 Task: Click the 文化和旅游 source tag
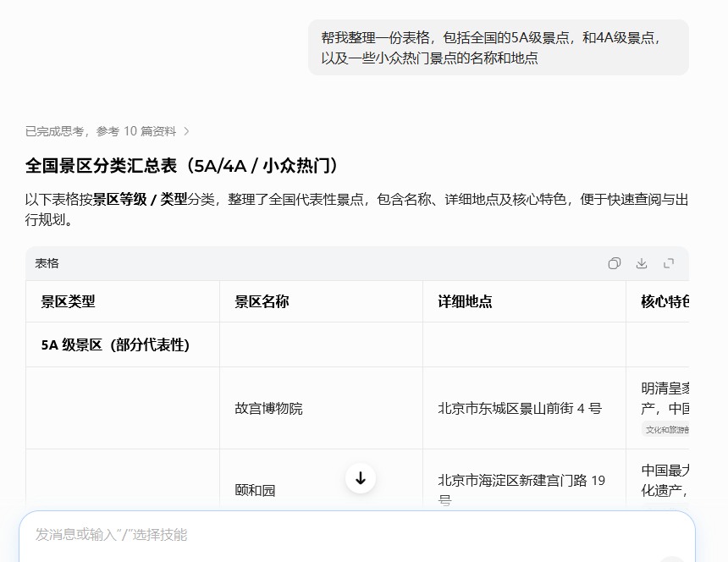(x=665, y=430)
